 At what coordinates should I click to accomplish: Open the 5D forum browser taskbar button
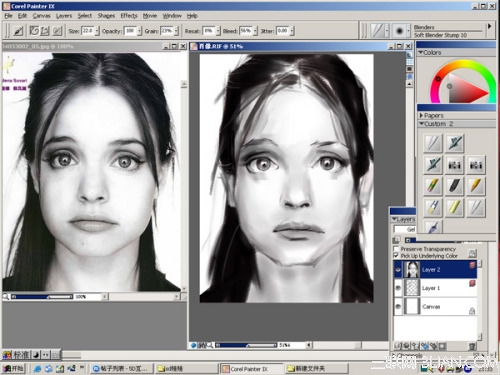click(121, 369)
